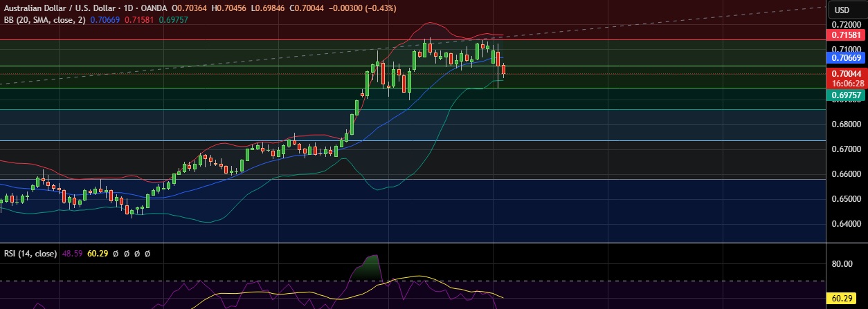Click the red BB upper value 0.71581 in legend
868x309 pixels.
[x=141, y=20]
